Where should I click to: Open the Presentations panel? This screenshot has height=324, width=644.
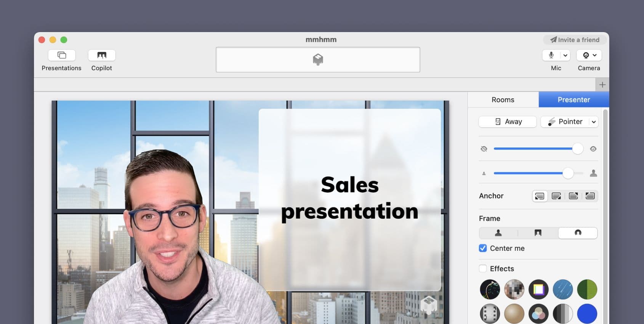pyautogui.click(x=61, y=55)
